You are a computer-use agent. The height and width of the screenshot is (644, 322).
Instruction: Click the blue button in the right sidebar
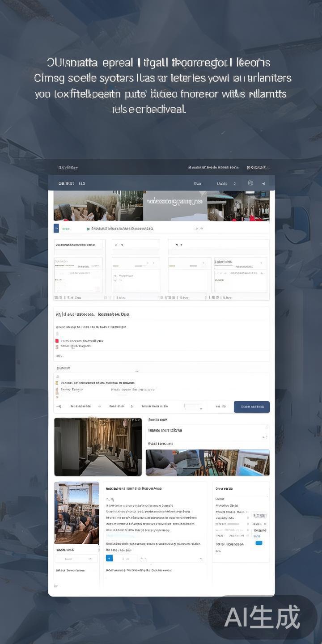click(x=258, y=543)
